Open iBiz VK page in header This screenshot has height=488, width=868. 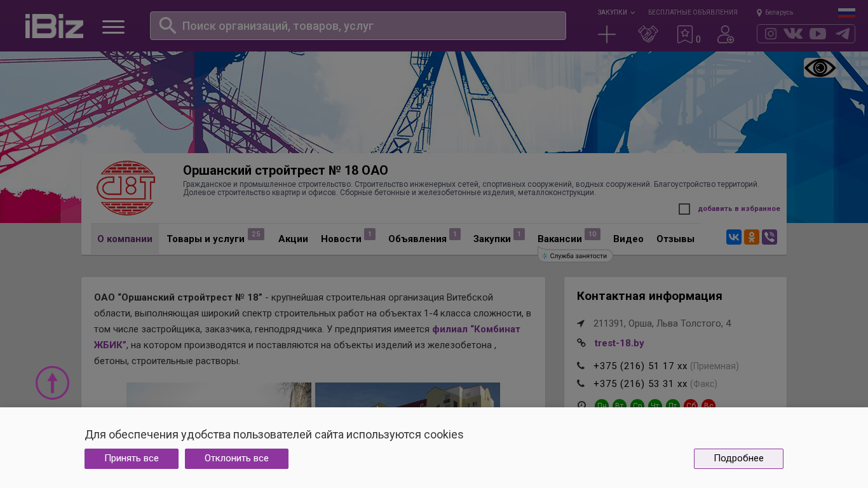pyautogui.click(x=793, y=34)
